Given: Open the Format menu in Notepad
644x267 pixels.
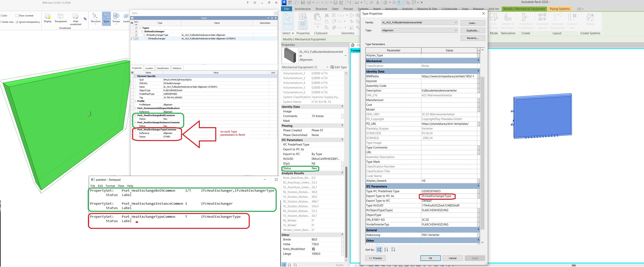Looking at the screenshot, I should (x=110, y=186).
